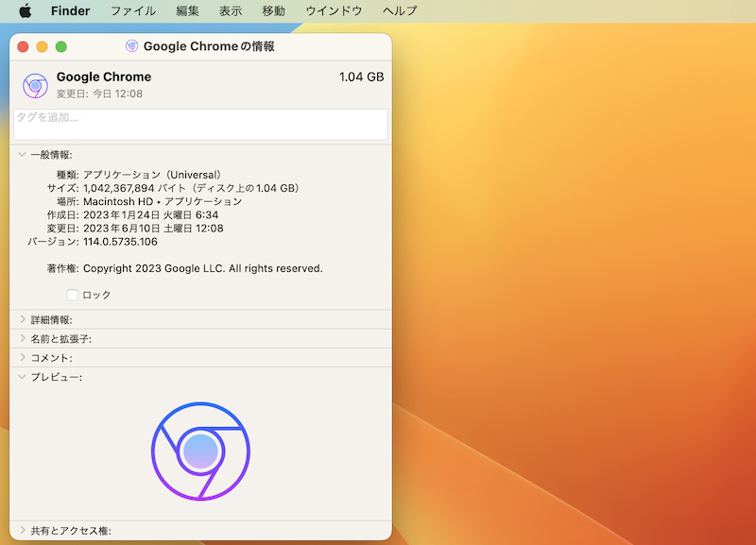
Task: Click the large Chrome preview image
Action: point(200,451)
